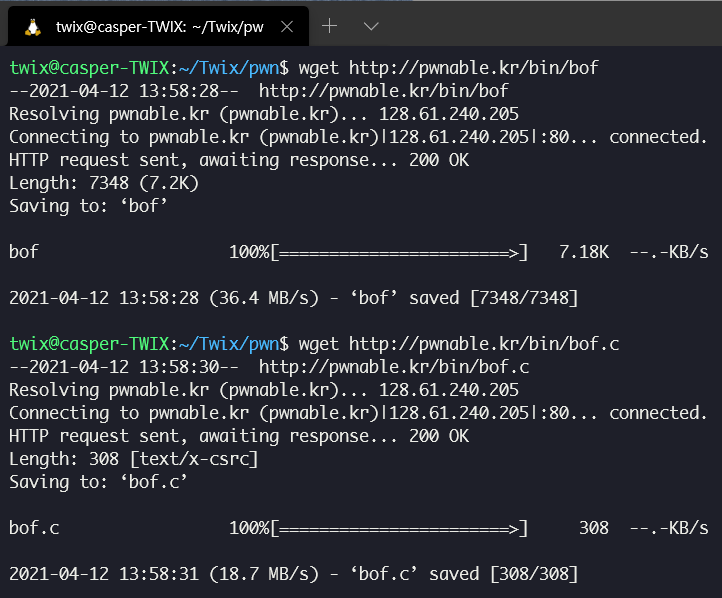The width and height of the screenshot is (722, 598).
Task: Click the '7.18K' downloaded size value
Action: [584, 252]
